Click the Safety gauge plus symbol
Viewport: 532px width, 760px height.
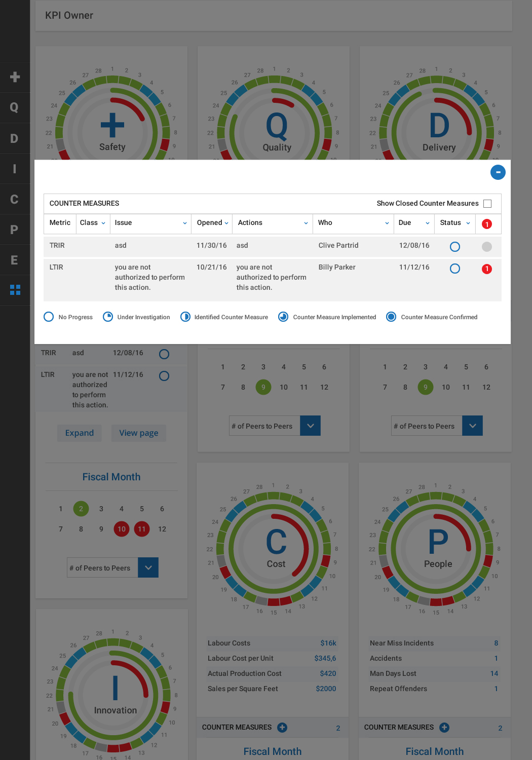pos(112,125)
